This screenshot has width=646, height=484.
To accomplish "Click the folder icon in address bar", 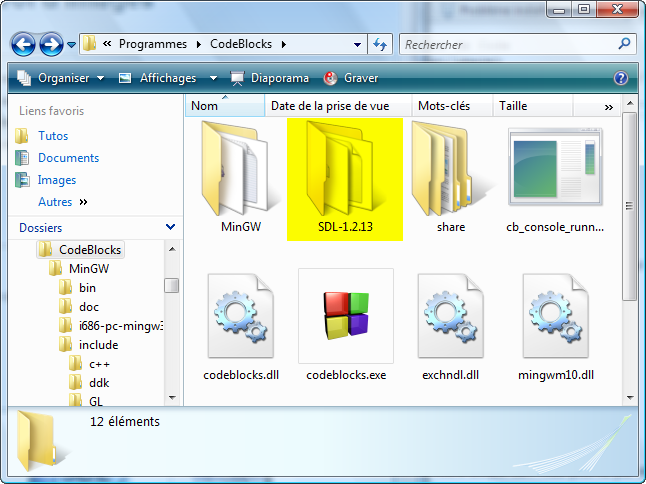I will tap(89, 43).
